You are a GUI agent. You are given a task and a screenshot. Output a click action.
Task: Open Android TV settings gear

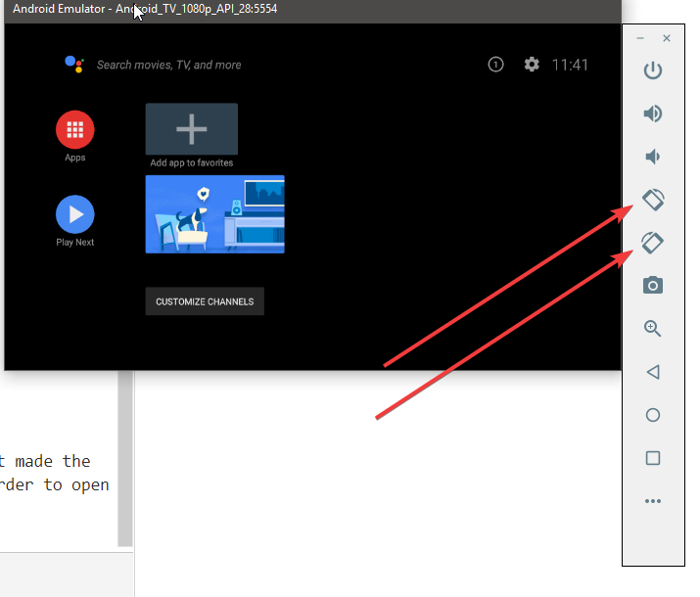pos(532,65)
